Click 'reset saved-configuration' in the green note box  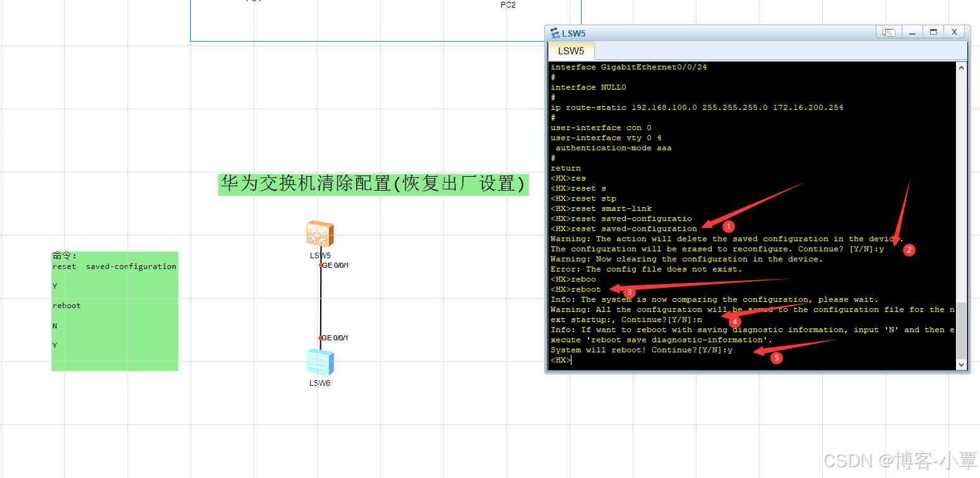click(x=114, y=266)
